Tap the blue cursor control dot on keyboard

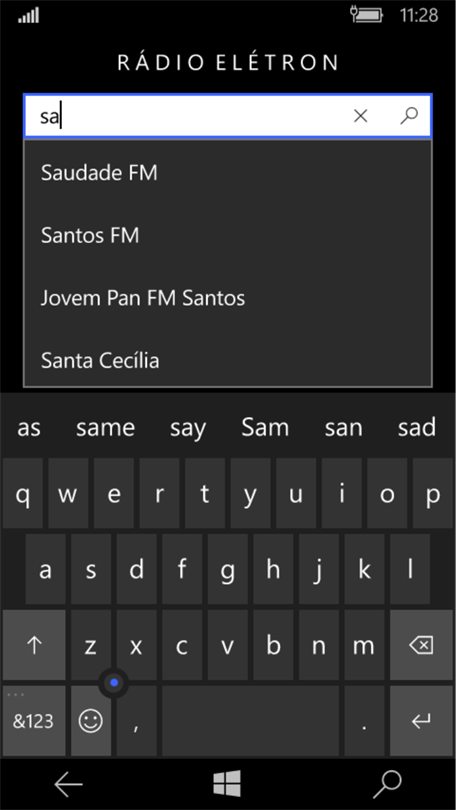pos(114,683)
